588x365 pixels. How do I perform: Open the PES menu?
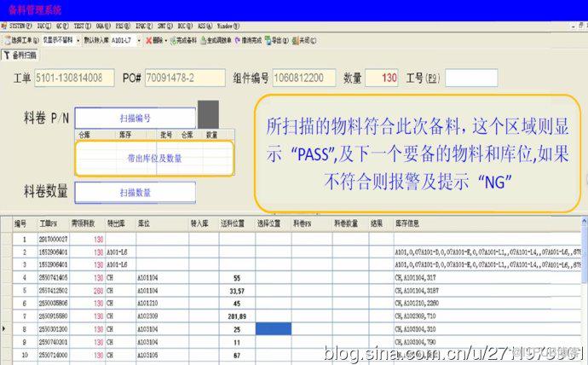pyautogui.click(x=123, y=26)
